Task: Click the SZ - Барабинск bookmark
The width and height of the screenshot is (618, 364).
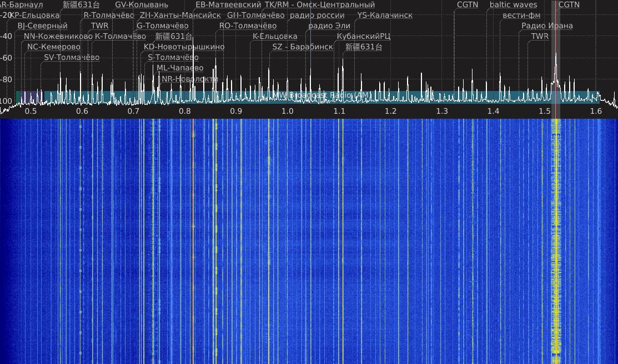Action: pyautogui.click(x=302, y=47)
